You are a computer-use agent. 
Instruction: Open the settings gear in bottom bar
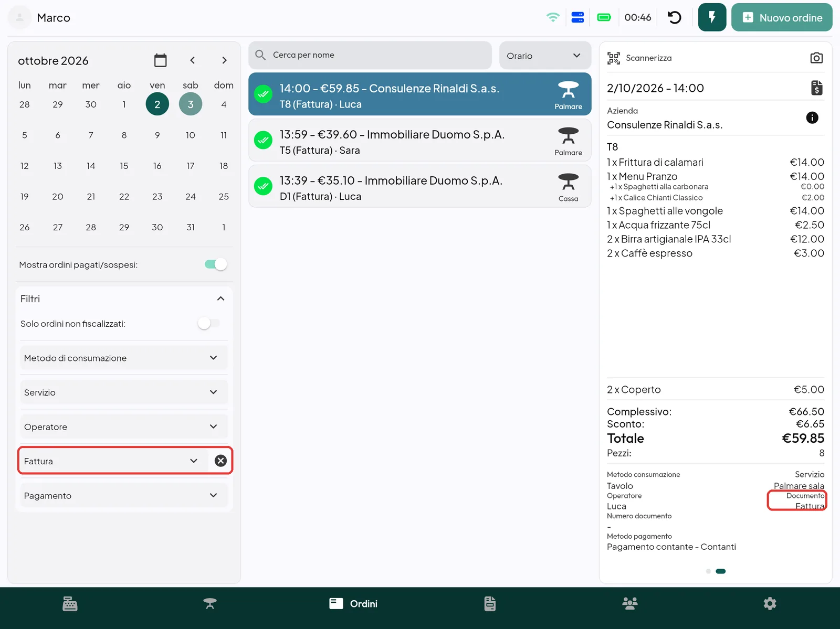point(770,604)
